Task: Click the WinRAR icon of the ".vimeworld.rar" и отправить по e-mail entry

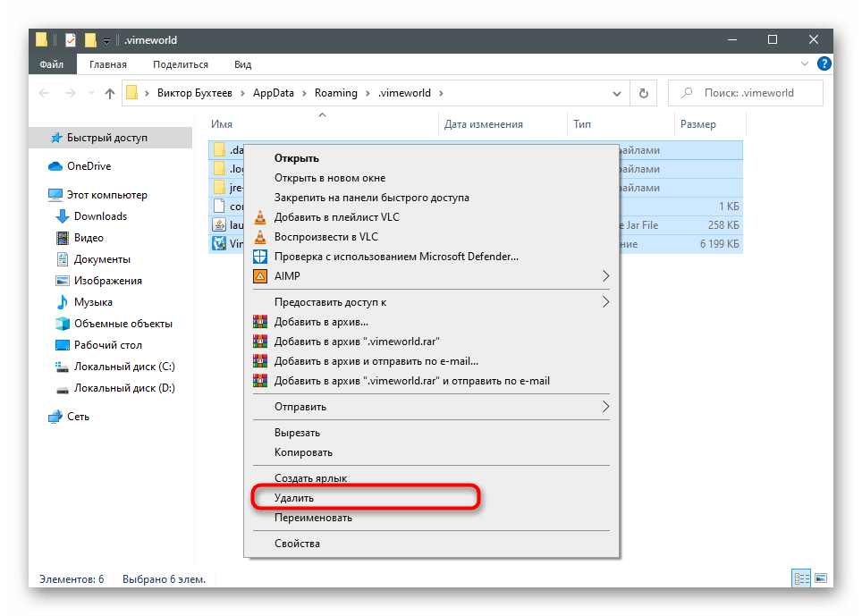Action: (260, 381)
